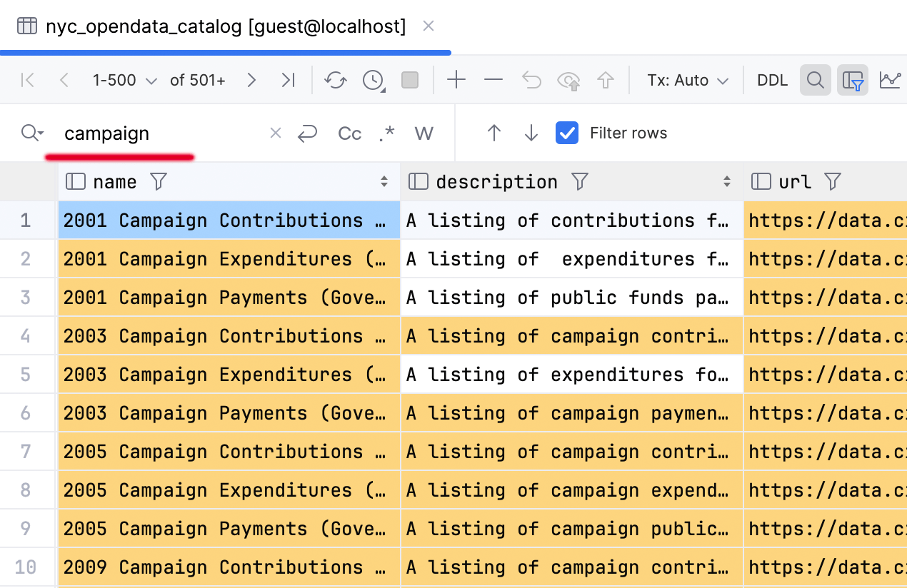Toggle the whole Words W search option

coord(424,133)
